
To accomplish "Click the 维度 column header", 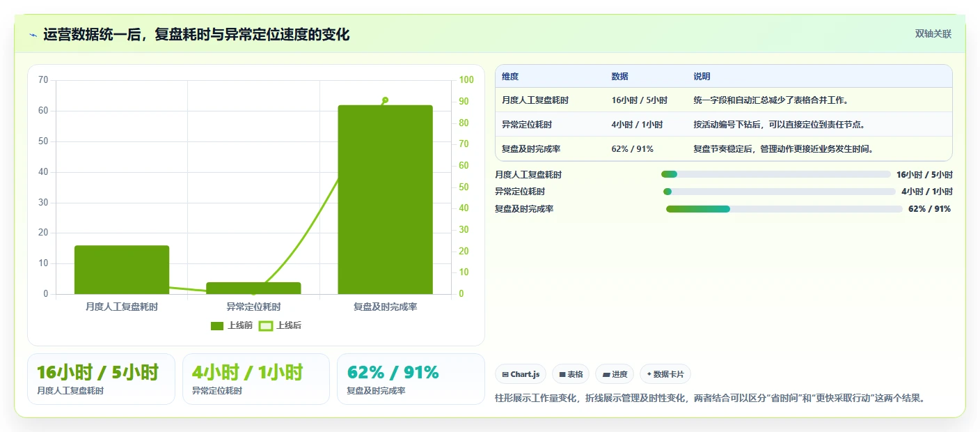I will coord(510,77).
